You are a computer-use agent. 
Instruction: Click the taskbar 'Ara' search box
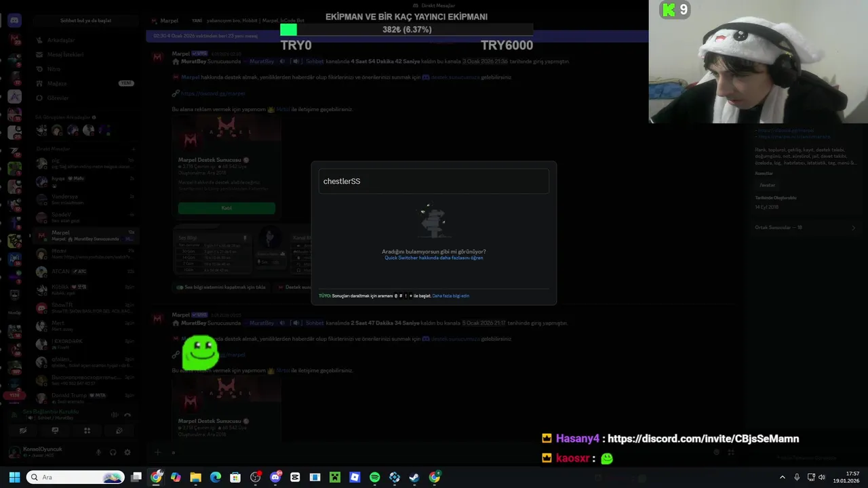[75, 477]
